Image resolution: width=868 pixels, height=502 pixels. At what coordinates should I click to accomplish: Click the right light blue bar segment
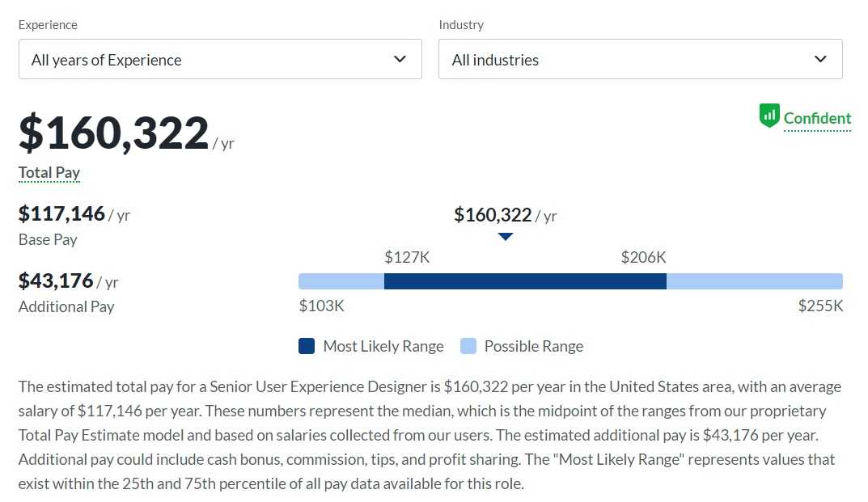pyautogui.click(x=754, y=281)
